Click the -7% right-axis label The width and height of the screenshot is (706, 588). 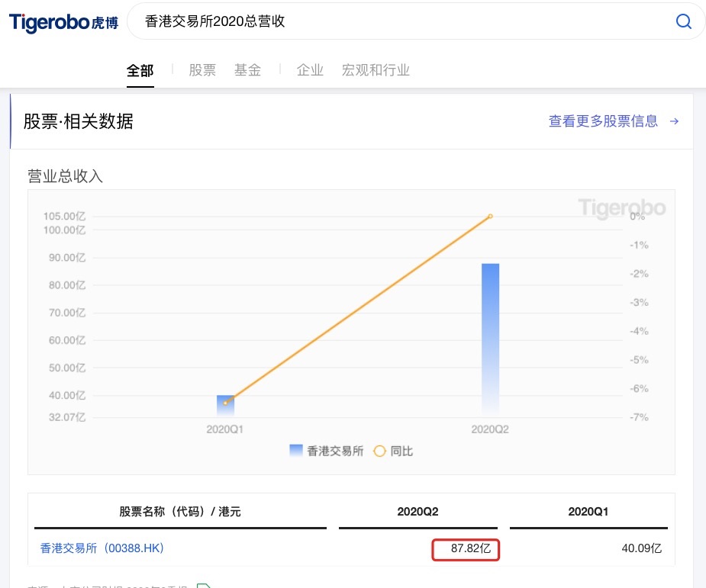(639, 417)
